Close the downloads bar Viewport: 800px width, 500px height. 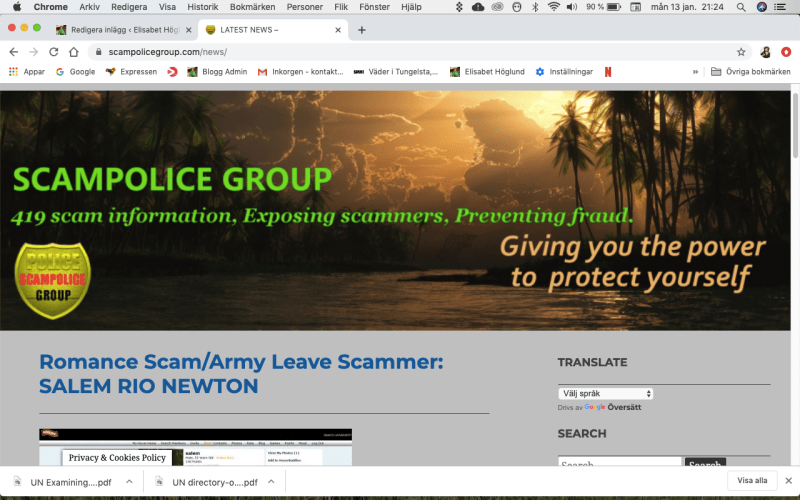(x=788, y=481)
